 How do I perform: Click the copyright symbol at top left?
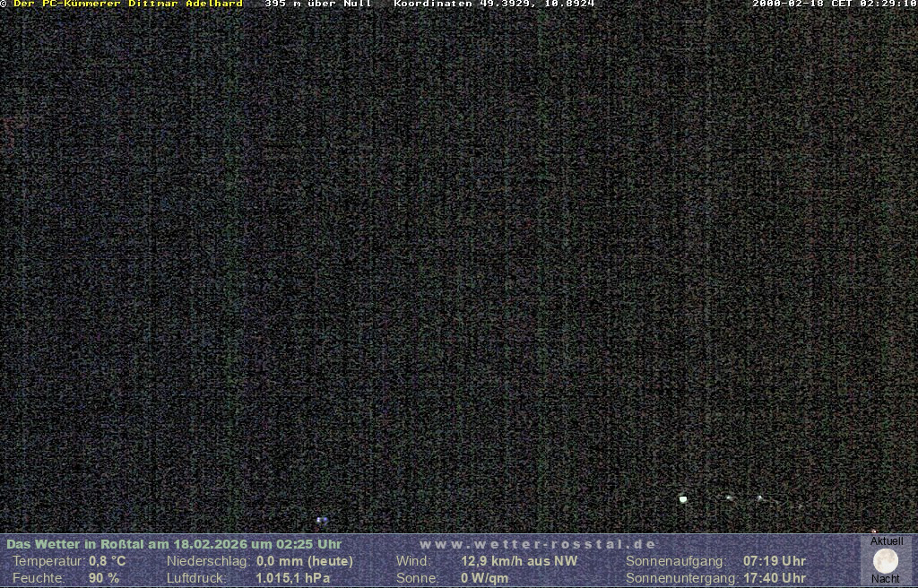point(4,4)
